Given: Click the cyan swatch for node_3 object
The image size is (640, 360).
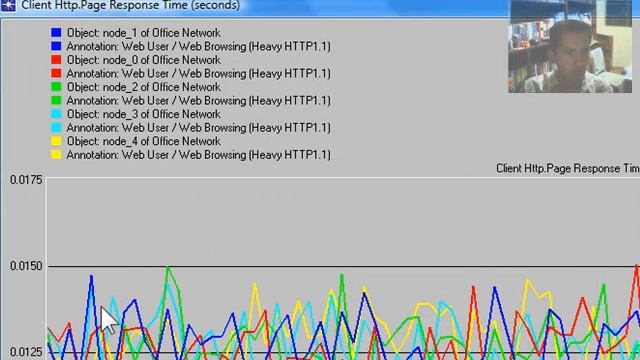Looking at the screenshot, I should 56,114.
